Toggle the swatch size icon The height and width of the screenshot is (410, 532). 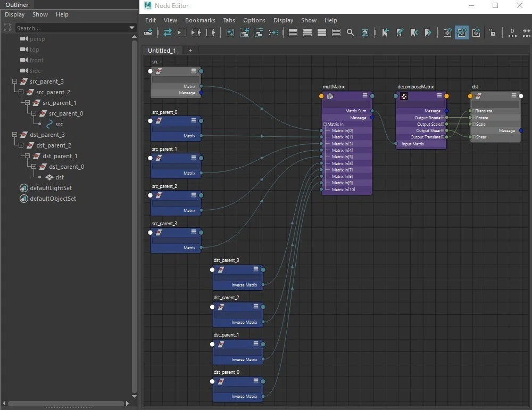[365, 32]
